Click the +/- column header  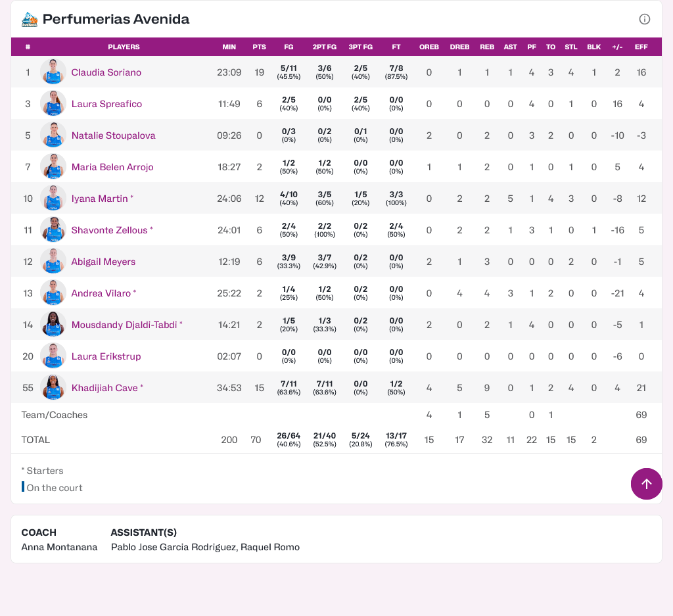[617, 47]
